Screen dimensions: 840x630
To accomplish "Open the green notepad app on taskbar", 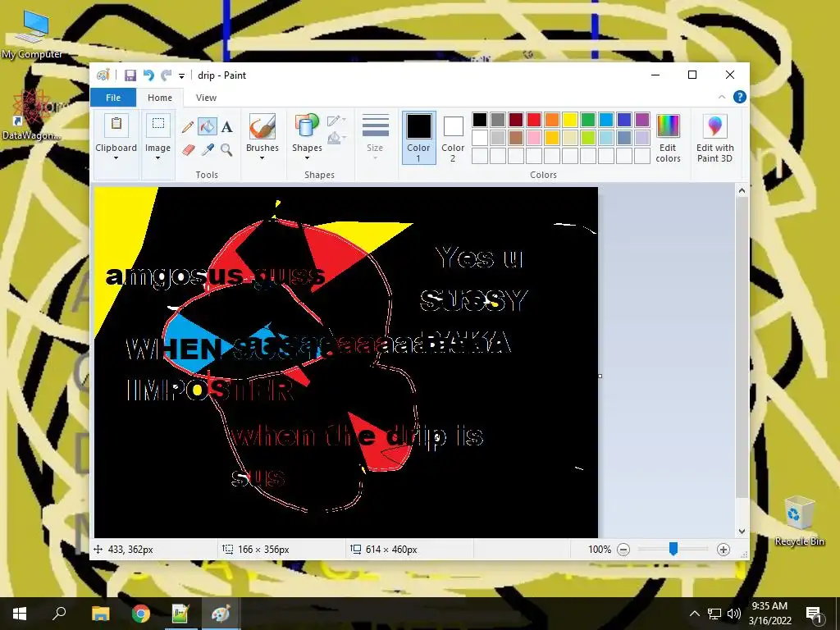I will (180, 614).
